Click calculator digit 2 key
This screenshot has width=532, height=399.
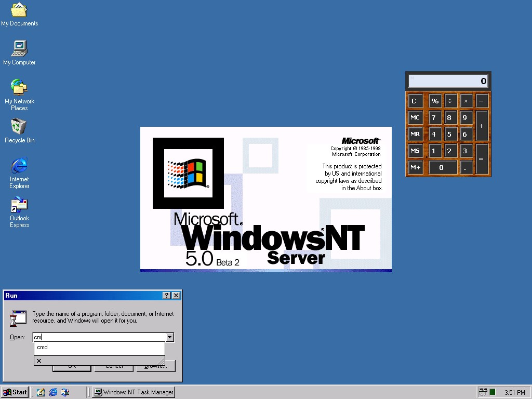450,151
